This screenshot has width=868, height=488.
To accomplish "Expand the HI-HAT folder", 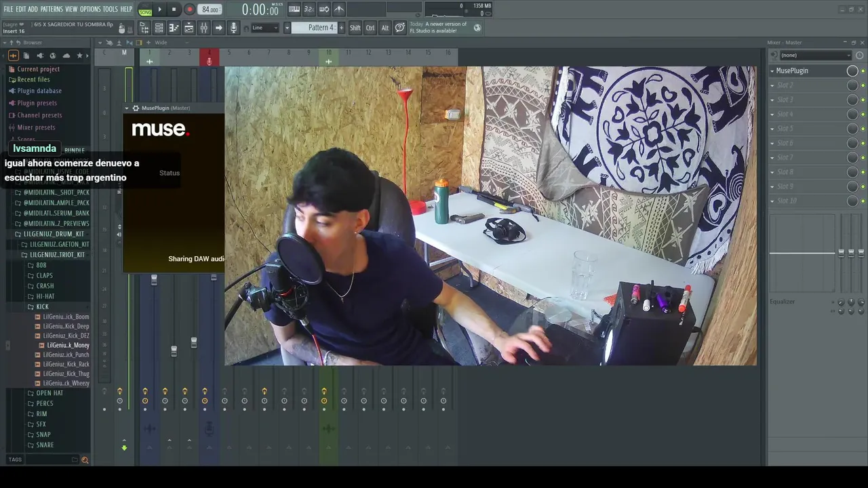I will pyautogui.click(x=45, y=296).
